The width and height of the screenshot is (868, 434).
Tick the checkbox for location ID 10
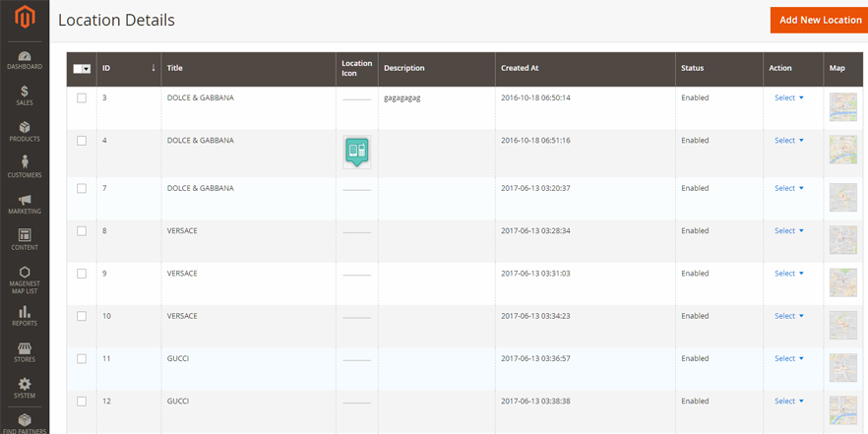click(x=82, y=316)
